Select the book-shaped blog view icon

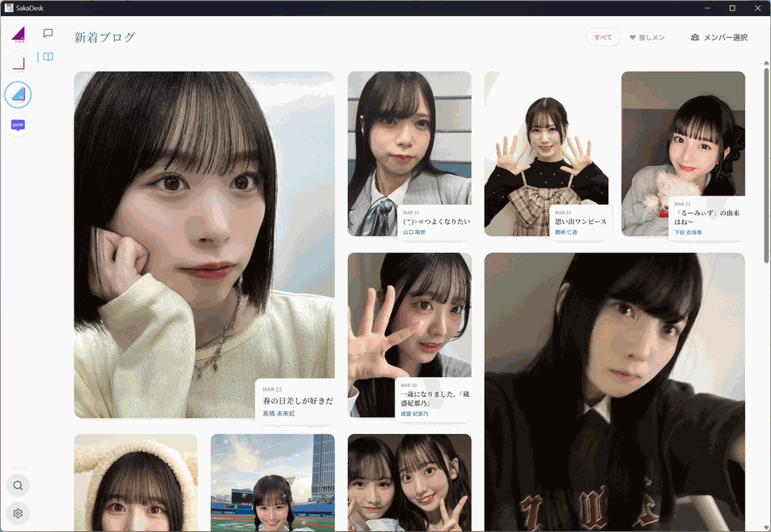48,57
